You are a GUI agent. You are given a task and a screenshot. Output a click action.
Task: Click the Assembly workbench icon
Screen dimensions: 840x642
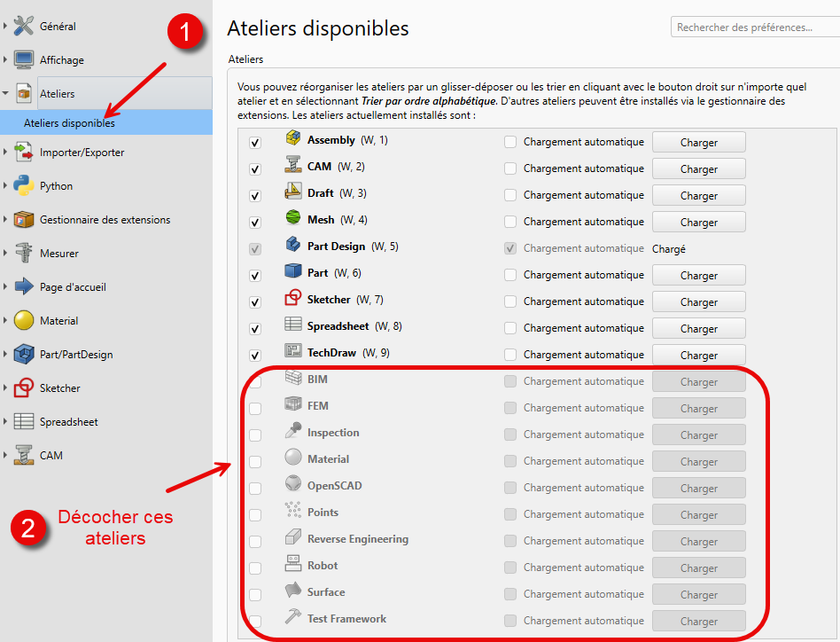click(x=293, y=139)
